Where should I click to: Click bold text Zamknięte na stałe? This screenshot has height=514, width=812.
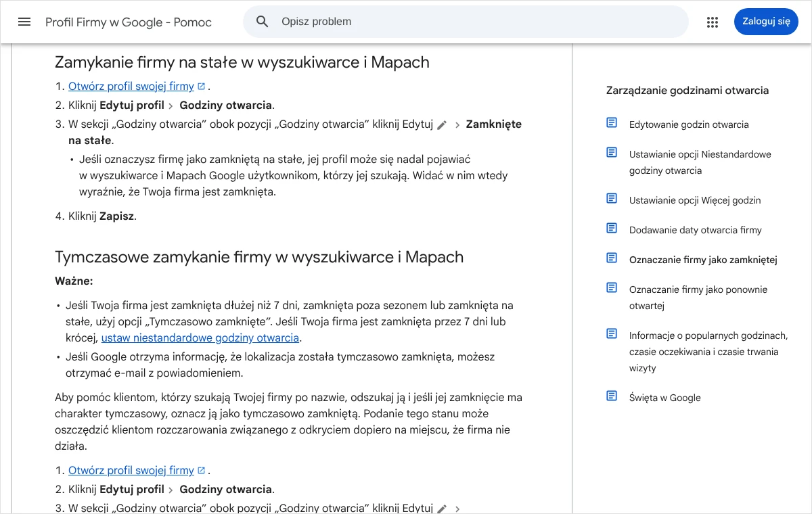pos(295,133)
